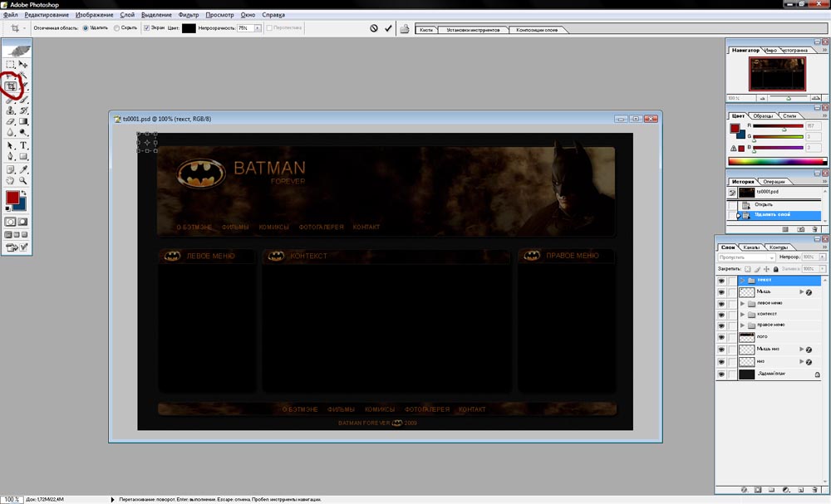Select the Zoom tool
Screen dimensions: 831x504
click(x=23, y=180)
